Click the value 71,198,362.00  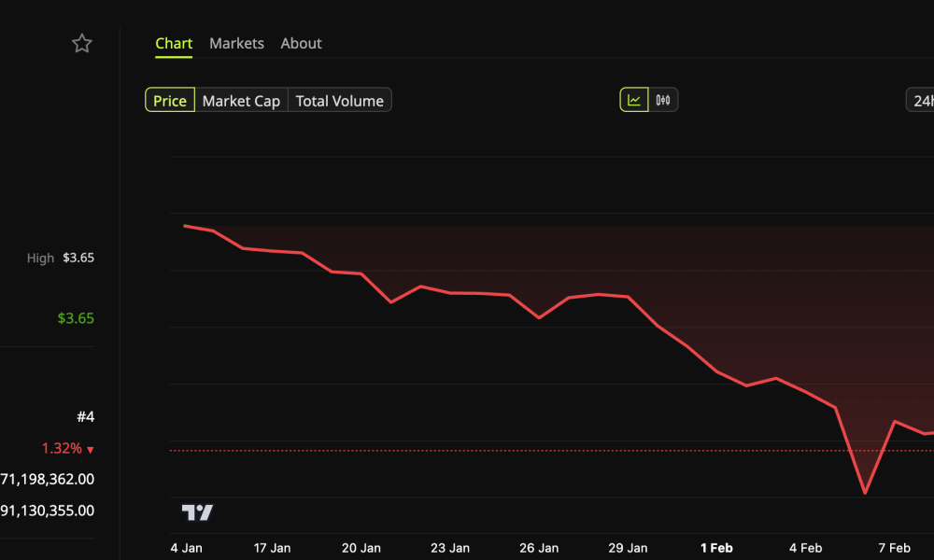click(x=48, y=479)
